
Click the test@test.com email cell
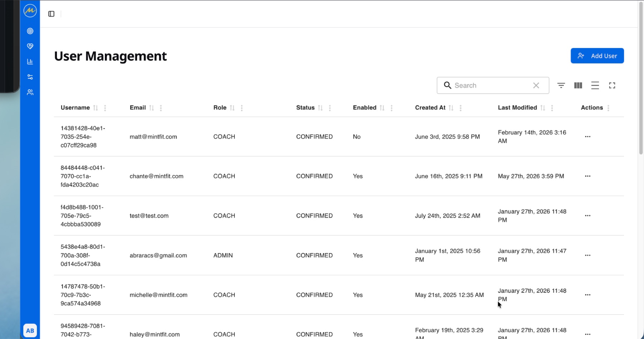point(149,216)
